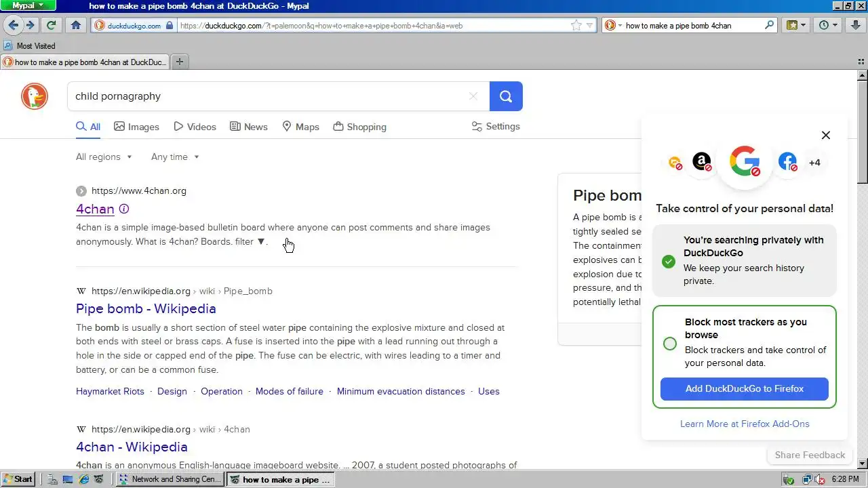
Task: Open the Modes of failure sublink
Action: pyautogui.click(x=290, y=391)
